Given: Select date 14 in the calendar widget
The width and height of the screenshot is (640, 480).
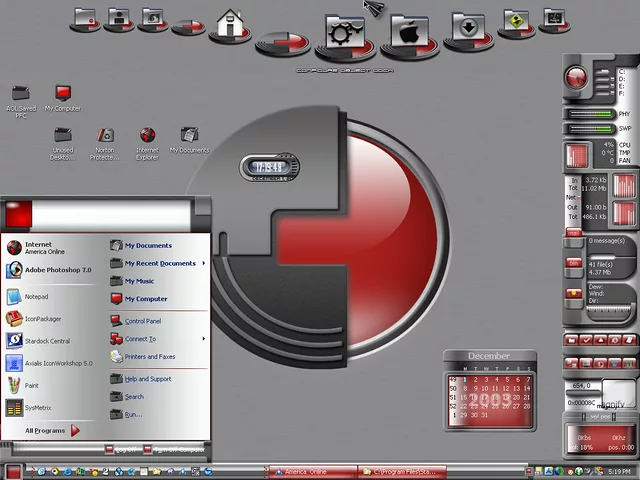Looking at the screenshot, I should click(x=527, y=389).
